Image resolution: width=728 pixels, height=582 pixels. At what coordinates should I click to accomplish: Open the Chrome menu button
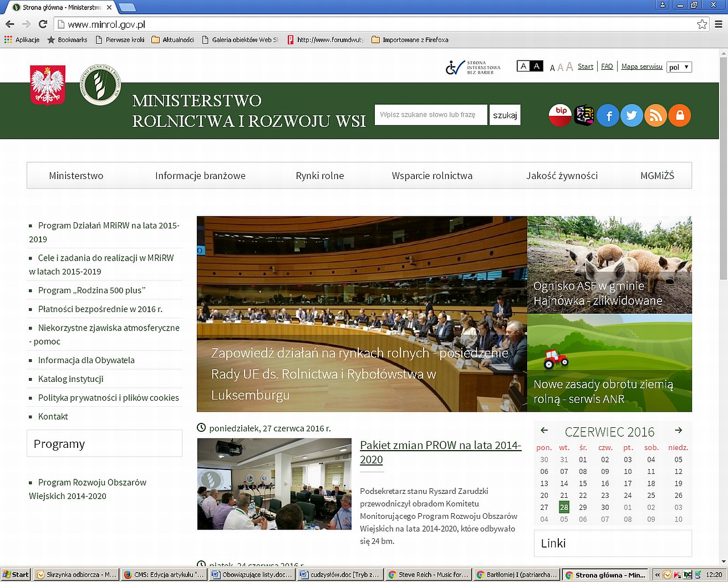pyautogui.click(x=718, y=24)
